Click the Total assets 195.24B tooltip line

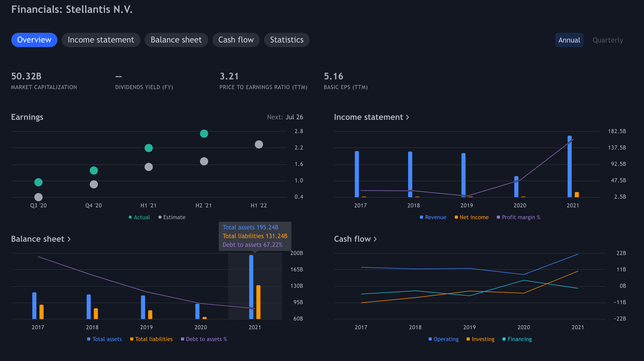250,227
